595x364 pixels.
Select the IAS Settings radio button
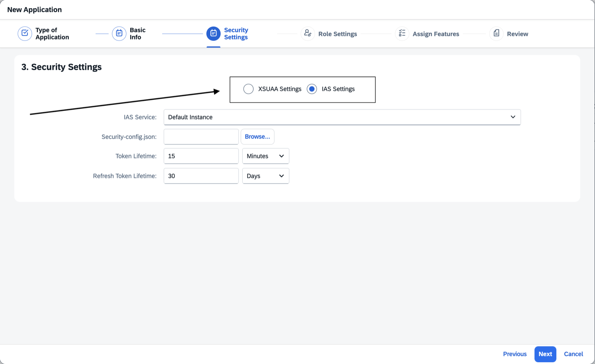tap(312, 89)
